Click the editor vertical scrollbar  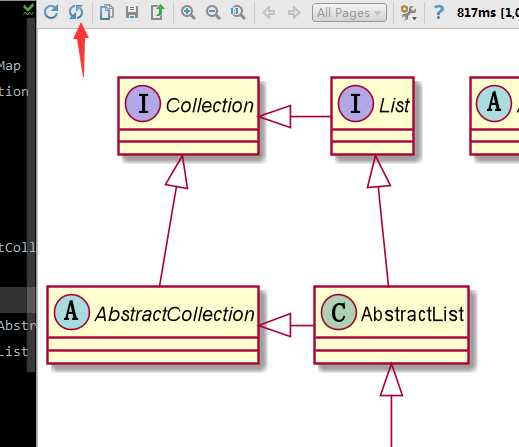click(x=31, y=195)
